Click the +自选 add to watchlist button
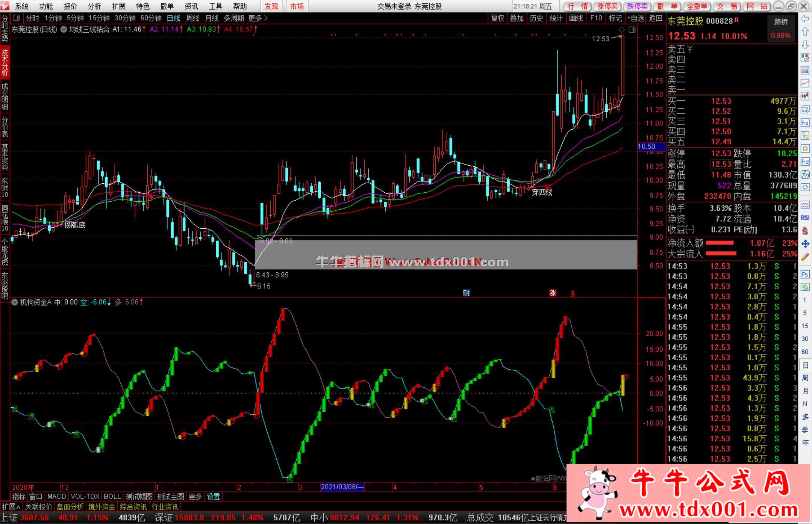The image size is (812, 524). click(636, 18)
